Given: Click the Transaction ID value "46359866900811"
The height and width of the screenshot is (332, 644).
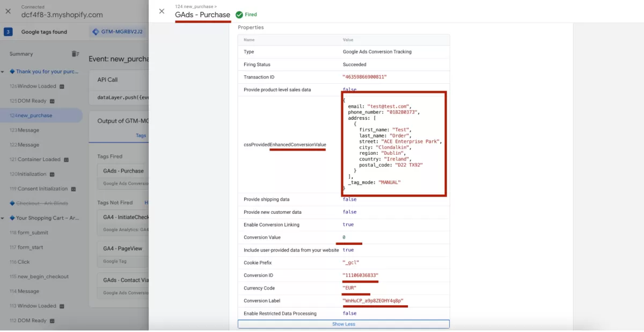Looking at the screenshot, I should point(364,77).
